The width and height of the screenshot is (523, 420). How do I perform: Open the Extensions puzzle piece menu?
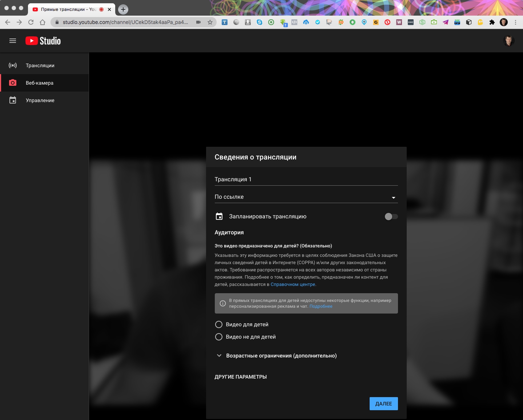click(x=492, y=22)
